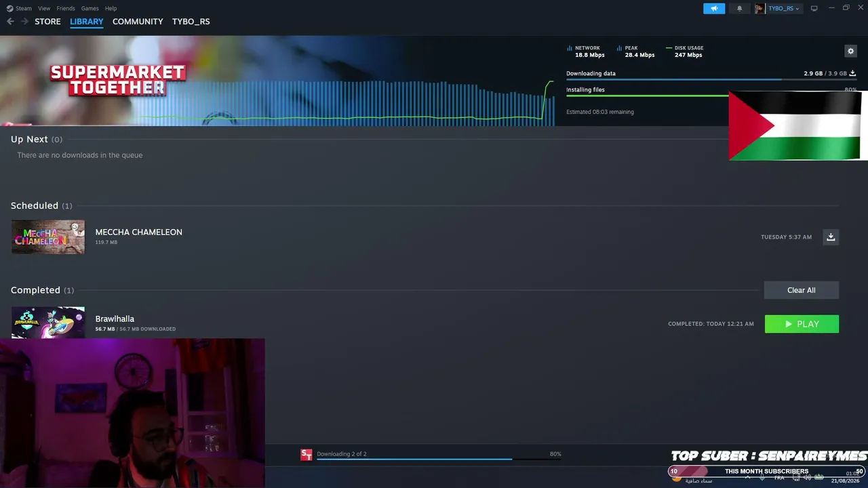
Task: Click the TYBO_RS profile avatar picture
Action: 759,8
